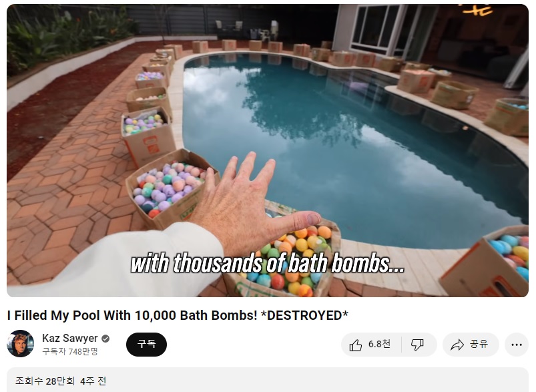Image resolution: width=536 pixels, height=392 pixels.
Task: Click the 4주 전 upload date text
Action: point(93,381)
